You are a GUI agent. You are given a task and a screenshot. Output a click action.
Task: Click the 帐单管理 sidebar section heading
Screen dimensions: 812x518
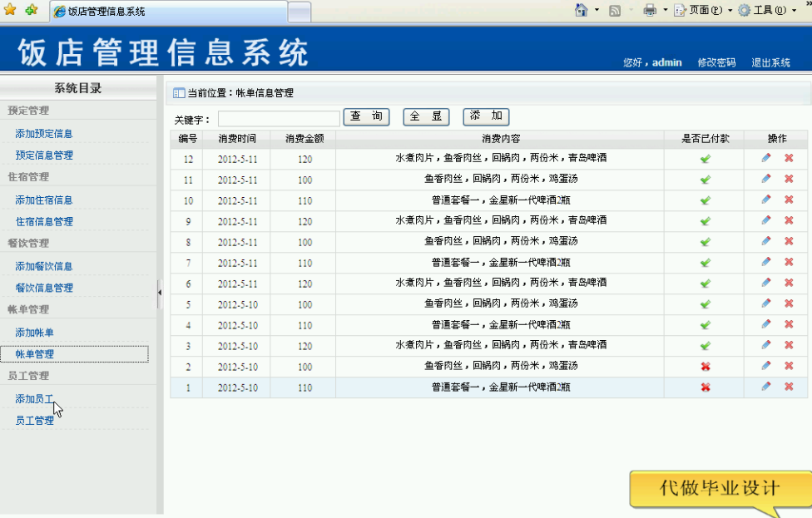click(x=28, y=309)
